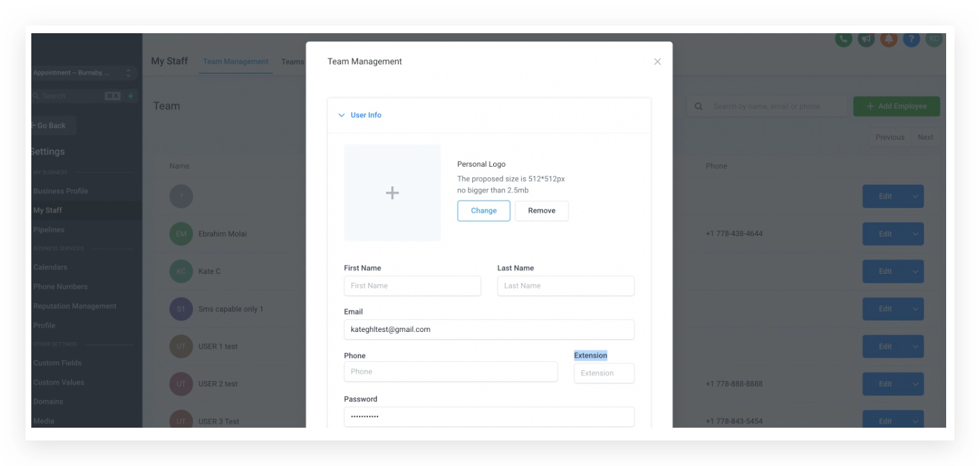Open Media in settings sidebar
This screenshot has height=466, width=980.
click(43, 421)
